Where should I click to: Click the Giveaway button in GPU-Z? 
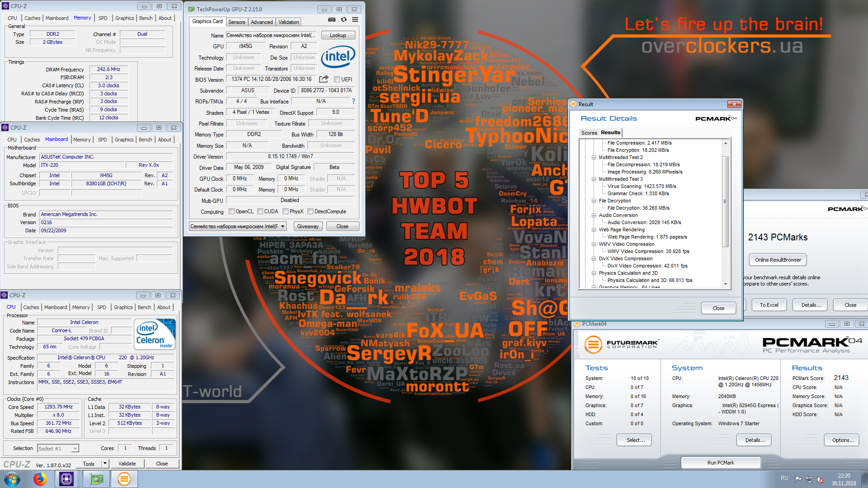tap(307, 226)
